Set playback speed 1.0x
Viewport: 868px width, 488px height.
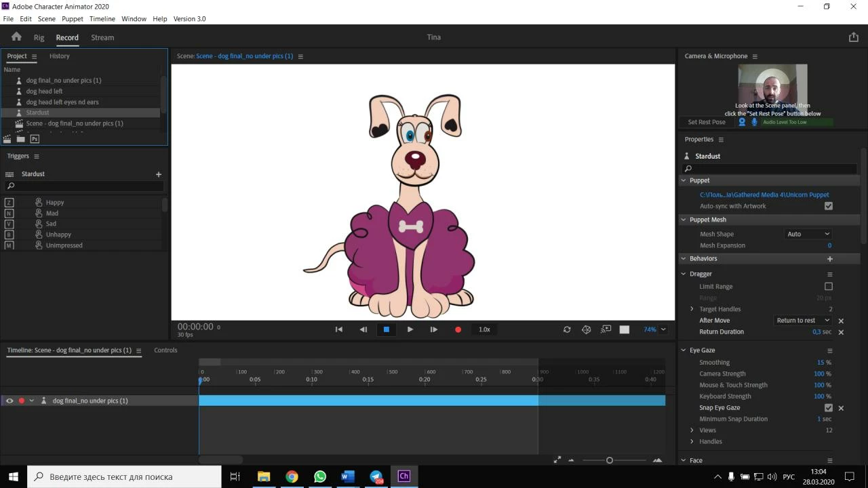point(484,329)
